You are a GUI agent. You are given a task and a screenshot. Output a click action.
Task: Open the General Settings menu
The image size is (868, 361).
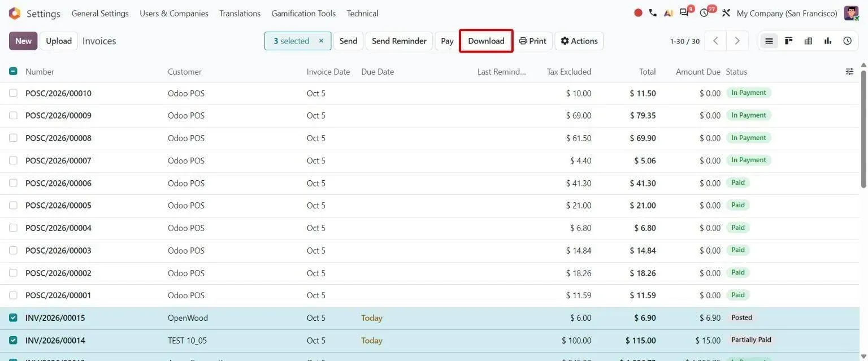click(100, 13)
